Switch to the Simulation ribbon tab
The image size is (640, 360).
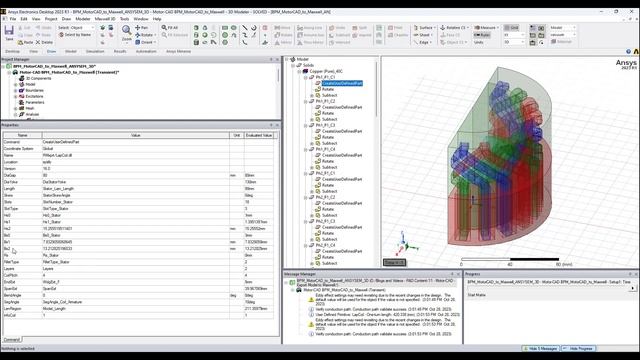[x=95, y=51]
